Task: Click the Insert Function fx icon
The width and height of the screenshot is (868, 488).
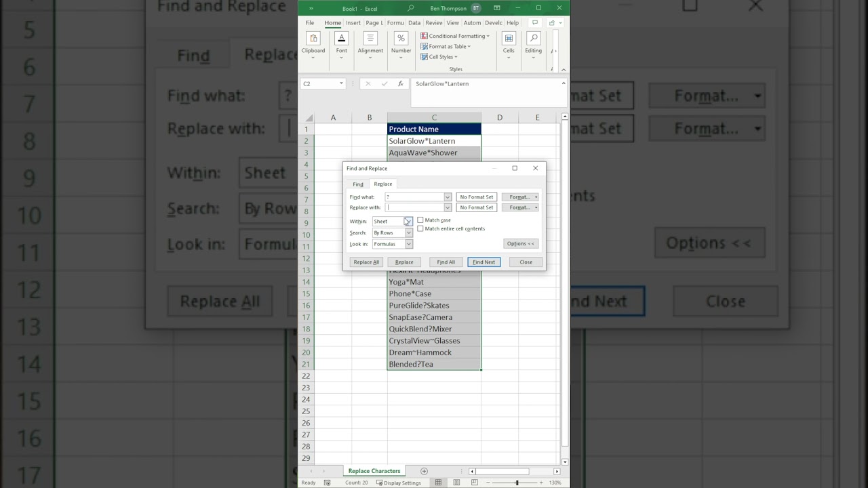Action: [x=401, y=83]
